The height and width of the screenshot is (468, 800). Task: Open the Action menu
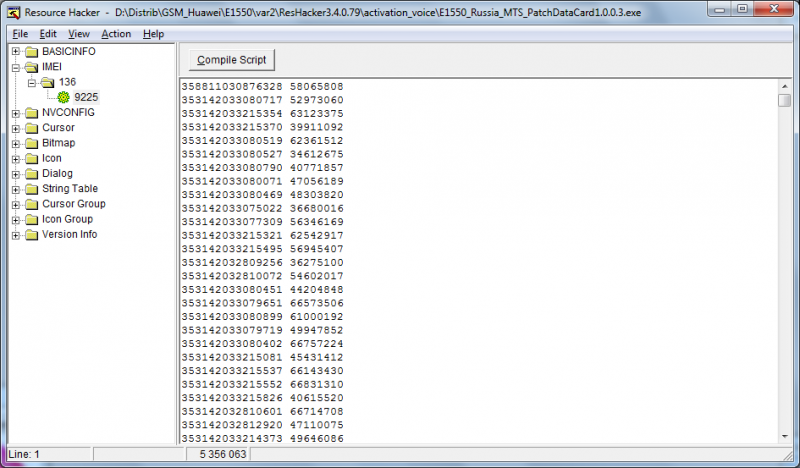click(116, 34)
